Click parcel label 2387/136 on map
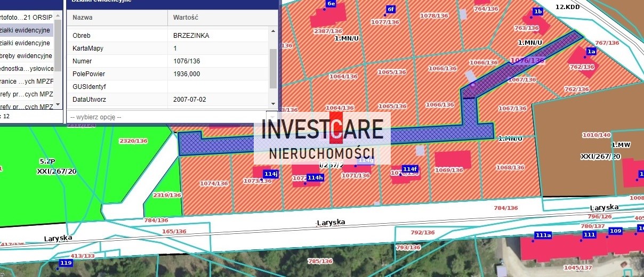The image size is (644, 277). 327,31
